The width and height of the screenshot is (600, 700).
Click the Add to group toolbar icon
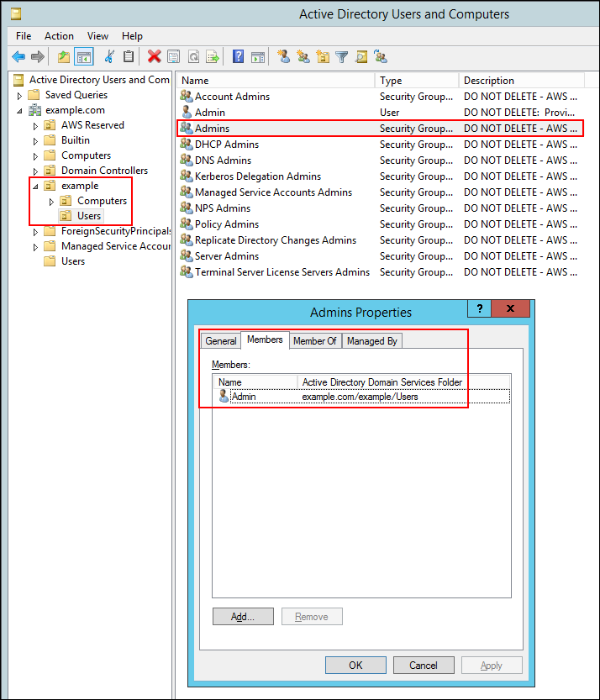click(381, 56)
